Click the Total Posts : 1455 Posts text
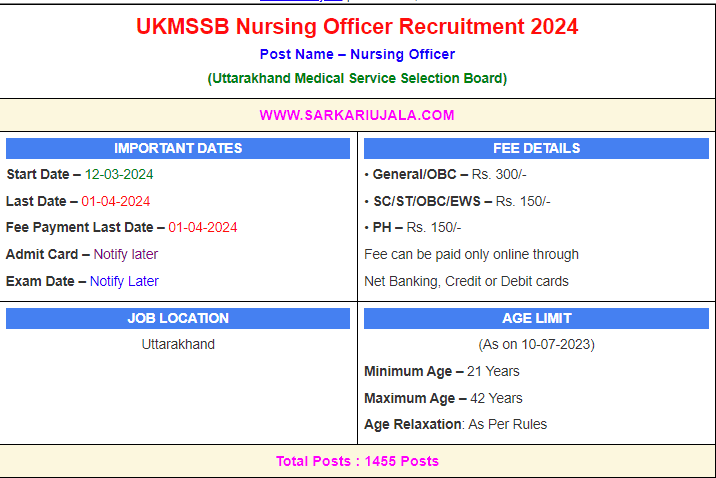 357,461
